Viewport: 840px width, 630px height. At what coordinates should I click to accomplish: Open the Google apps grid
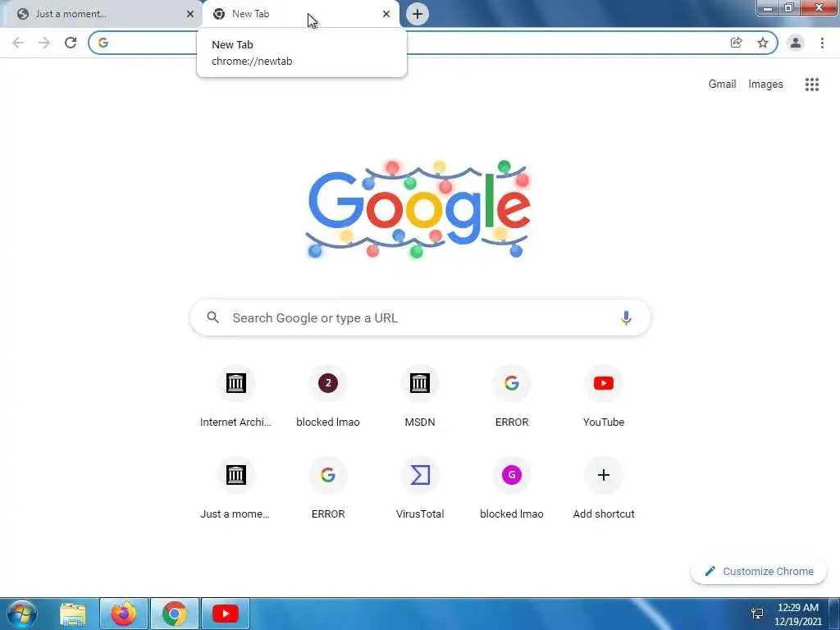point(811,84)
